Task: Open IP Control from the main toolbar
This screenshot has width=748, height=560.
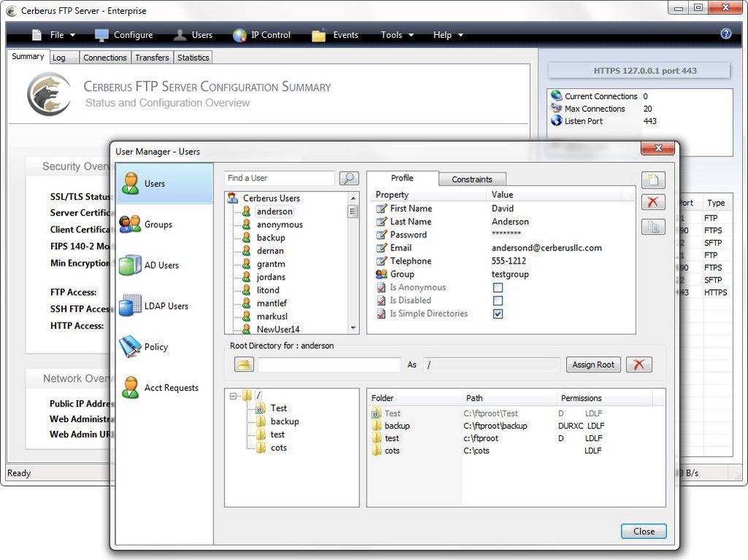Action: (x=262, y=35)
